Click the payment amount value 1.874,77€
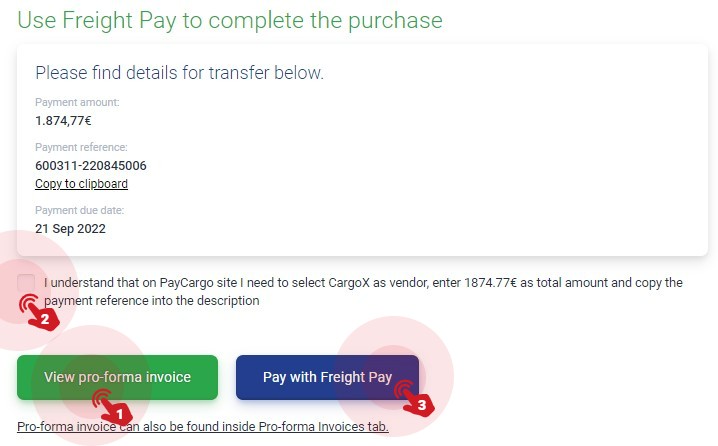The height and width of the screenshot is (446, 718). [x=63, y=120]
